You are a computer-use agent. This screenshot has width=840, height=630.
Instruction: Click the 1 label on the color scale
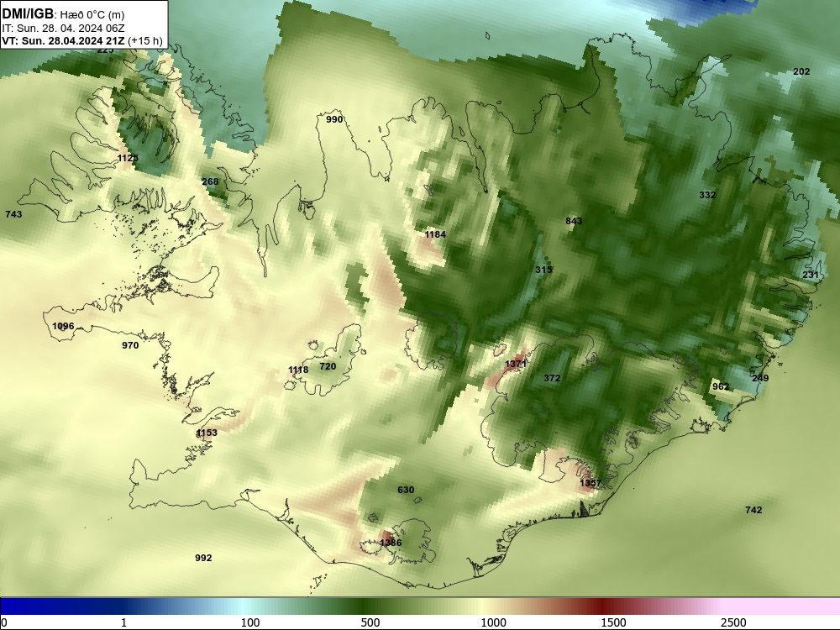tap(123, 622)
